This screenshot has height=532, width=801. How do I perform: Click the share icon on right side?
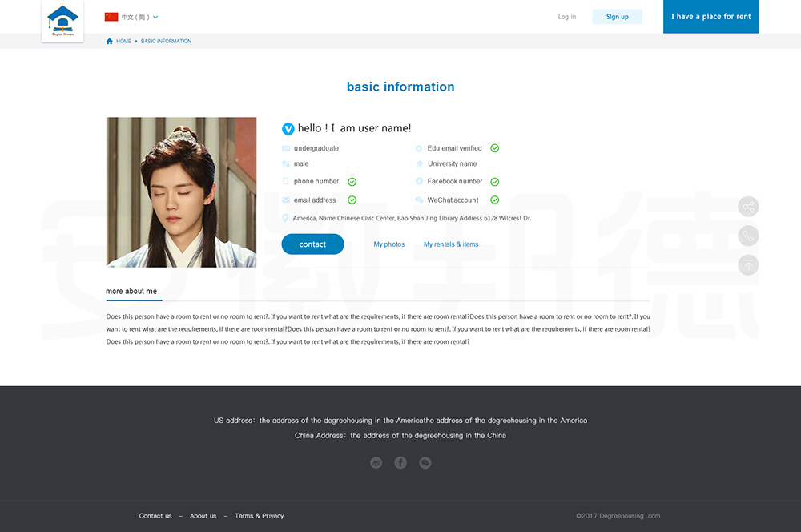pos(748,207)
